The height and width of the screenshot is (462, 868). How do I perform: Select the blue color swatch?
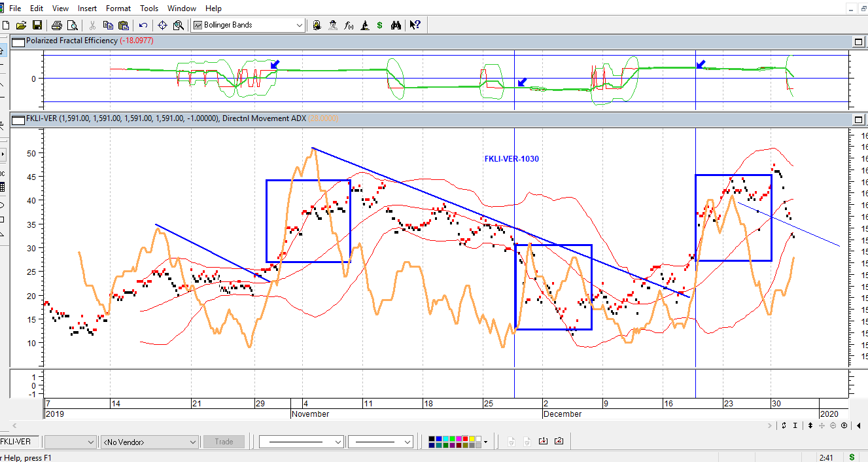438,438
